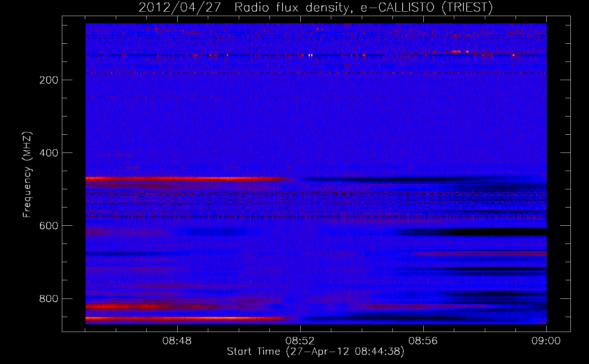Click the 800 frequency tick label

pos(49,299)
